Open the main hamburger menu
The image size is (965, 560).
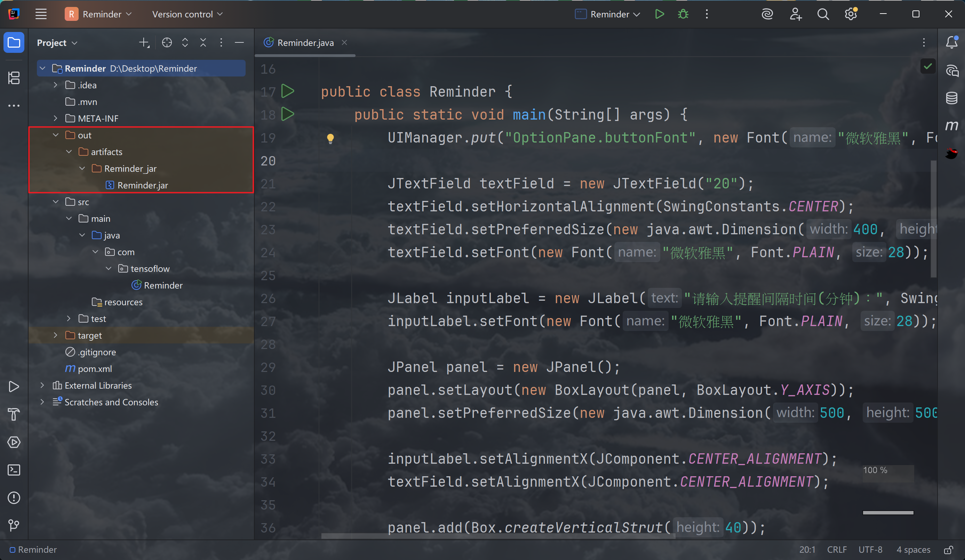coord(41,14)
